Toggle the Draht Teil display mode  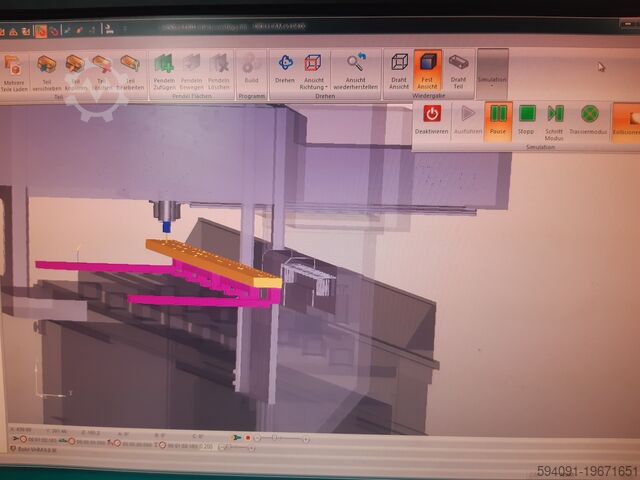(458, 71)
